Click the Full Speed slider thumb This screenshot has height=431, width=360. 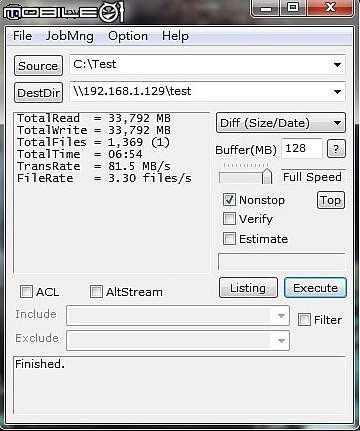tap(267, 176)
